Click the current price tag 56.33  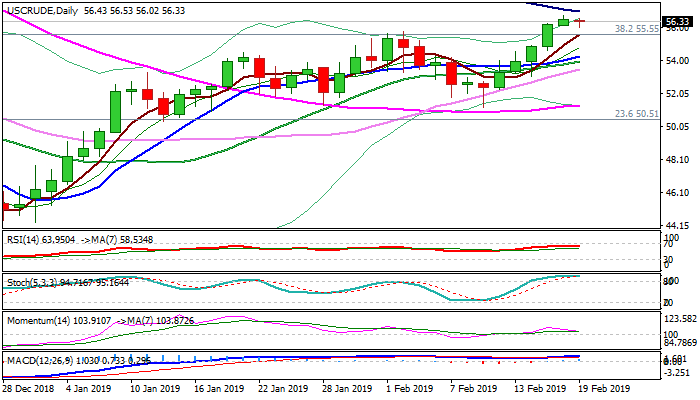(680, 20)
